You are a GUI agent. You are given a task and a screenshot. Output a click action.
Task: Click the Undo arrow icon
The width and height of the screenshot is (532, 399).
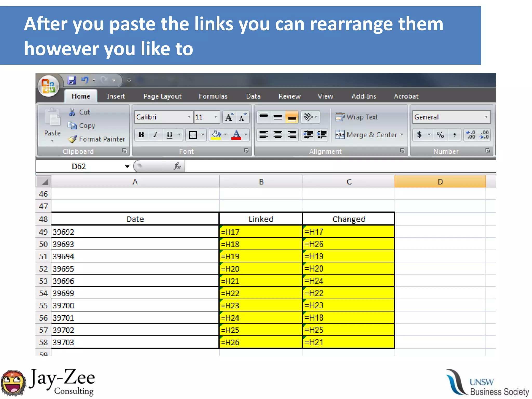[85, 80]
